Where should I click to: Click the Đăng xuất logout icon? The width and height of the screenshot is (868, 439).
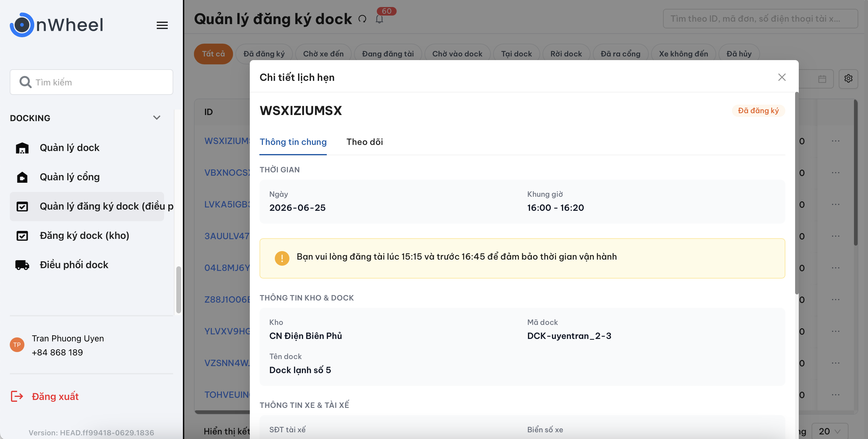(x=17, y=396)
